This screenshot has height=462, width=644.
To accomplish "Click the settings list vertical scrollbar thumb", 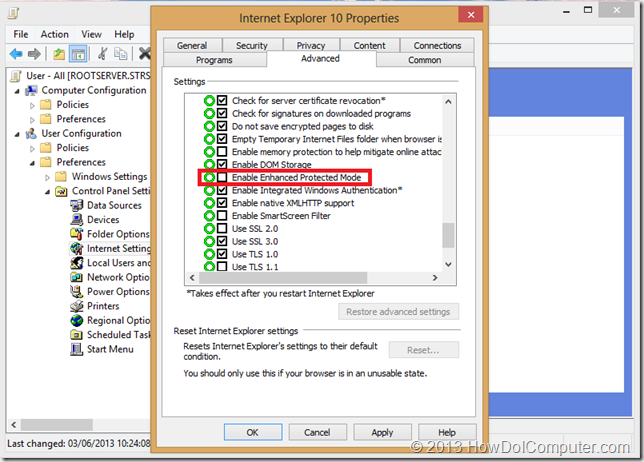I will point(448,235).
